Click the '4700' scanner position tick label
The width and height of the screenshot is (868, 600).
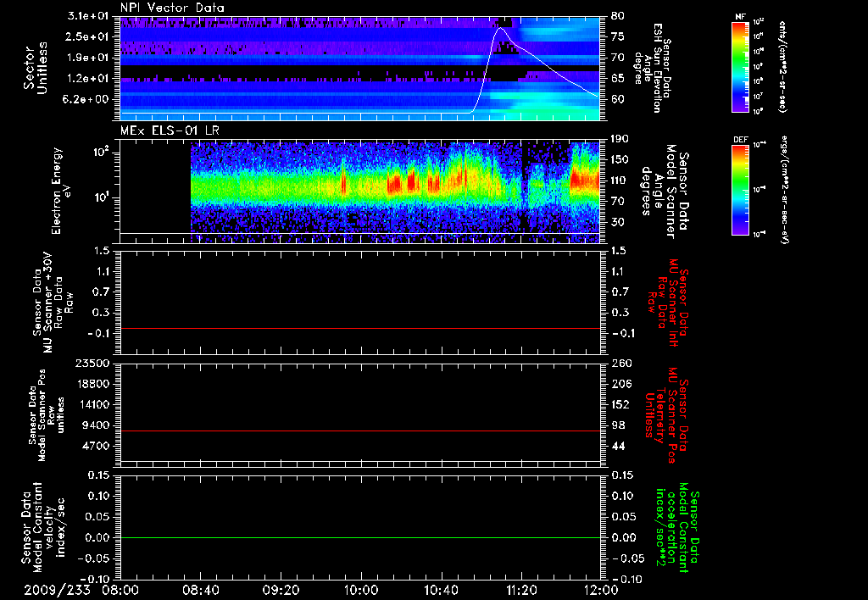coord(94,446)
